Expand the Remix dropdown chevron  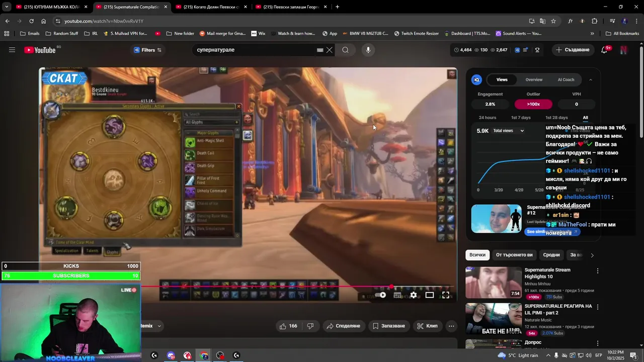click(x=159, y=326)
